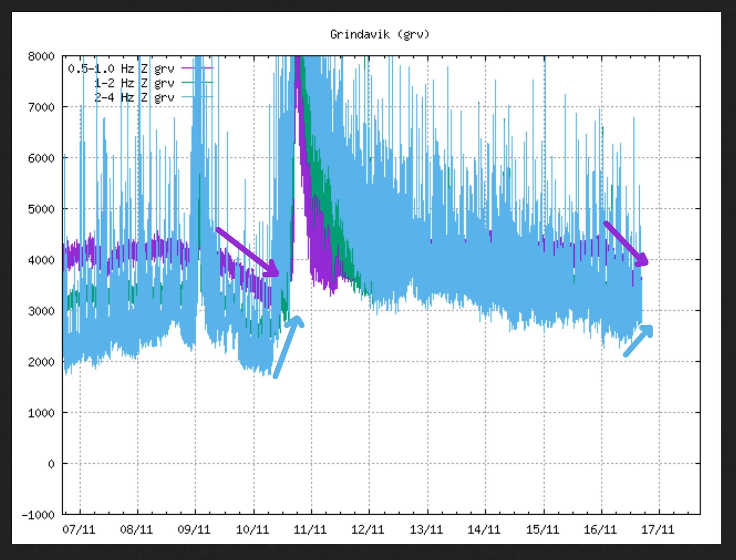Click the y-axis label "1000"
Screen dimensions: 736x560
pos(41,413)
